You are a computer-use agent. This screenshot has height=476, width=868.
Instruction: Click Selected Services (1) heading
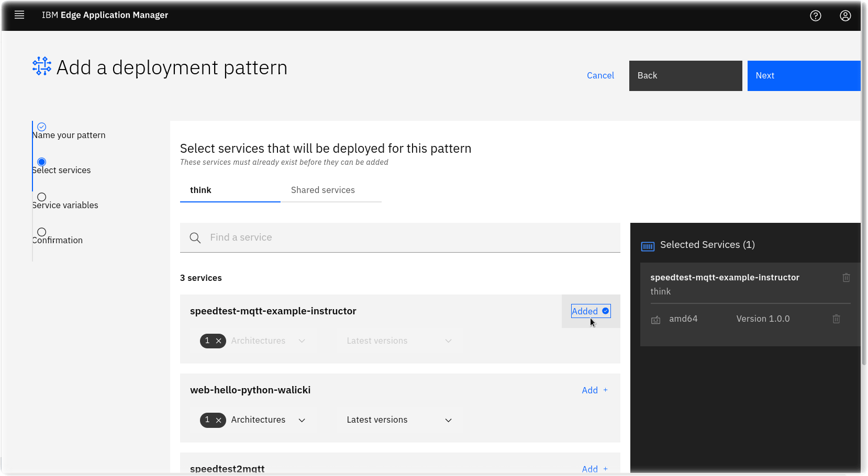(x=707, y=245)
